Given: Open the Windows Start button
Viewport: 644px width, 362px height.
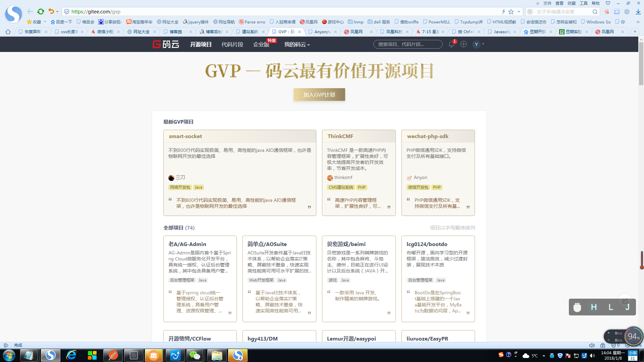Looking at the screenshot, I should tap(9, 355).
